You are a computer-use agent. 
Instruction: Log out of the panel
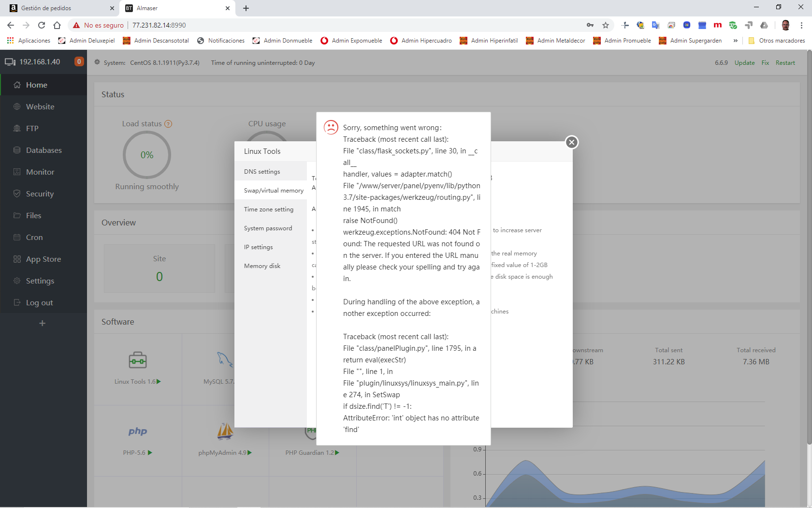pyautogui.click(x=43, y=302)
